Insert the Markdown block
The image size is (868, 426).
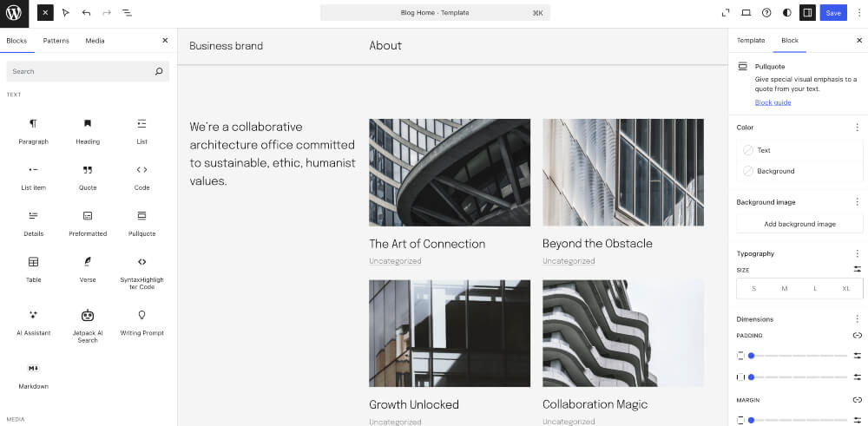click(x=33, y=376)
